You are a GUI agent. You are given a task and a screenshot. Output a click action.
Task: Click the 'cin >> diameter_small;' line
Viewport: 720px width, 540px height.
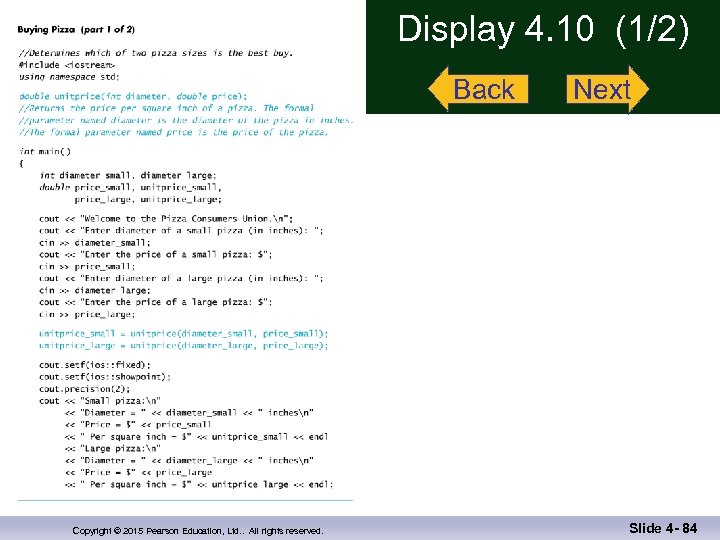pos(95,242)
